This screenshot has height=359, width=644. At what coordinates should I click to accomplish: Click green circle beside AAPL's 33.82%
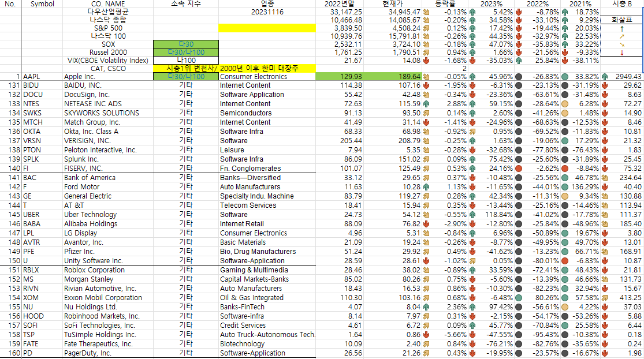pos(565,76)
